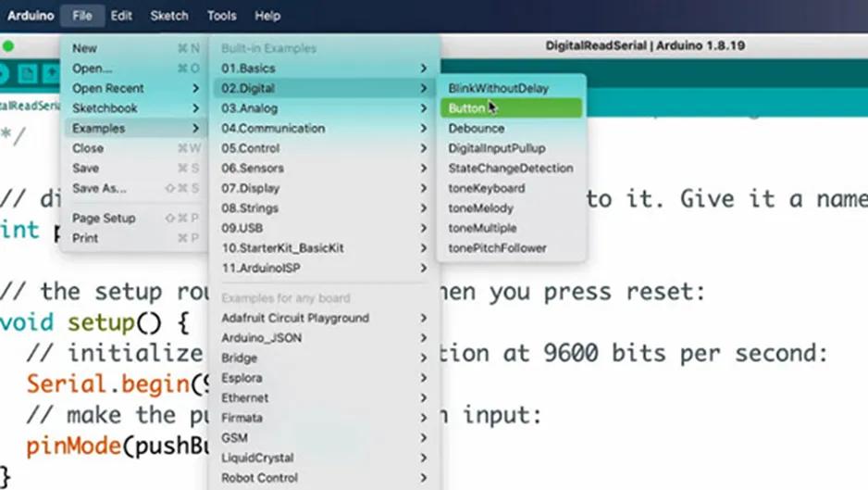Open the toneKeyboard example
The height and width of the screenshot is (490, 868).
(x=511, y=188)
